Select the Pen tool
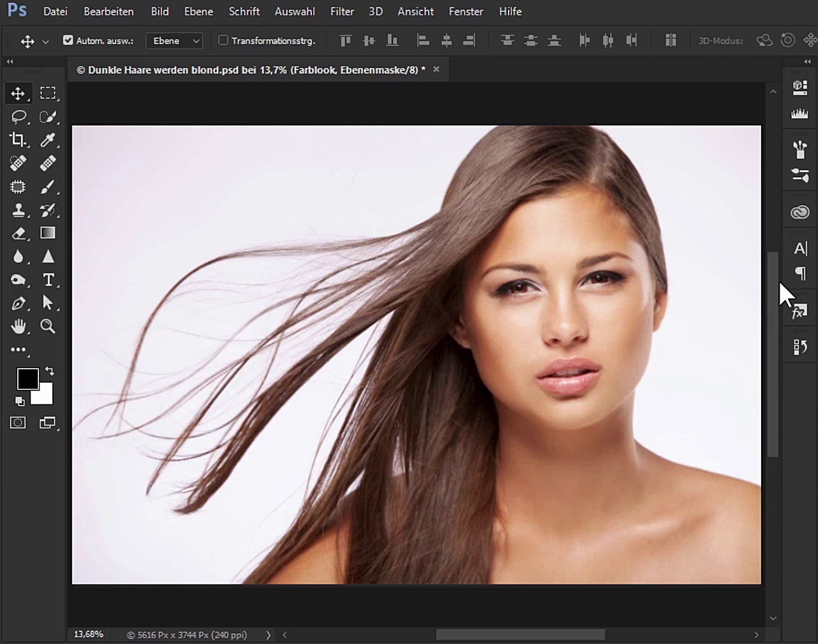 pos(18,303)
